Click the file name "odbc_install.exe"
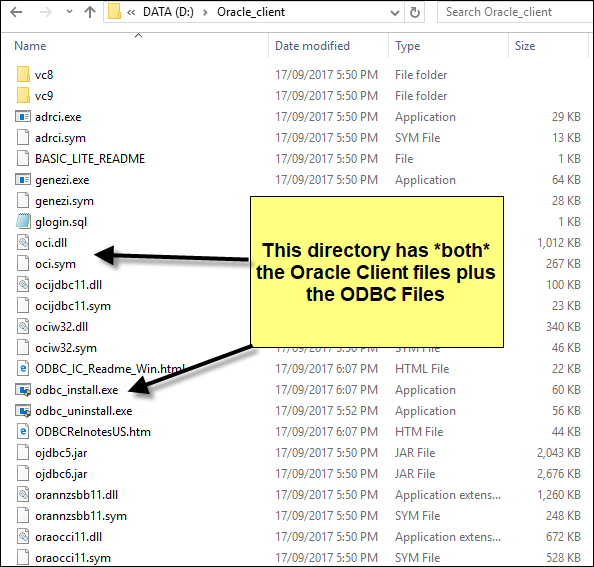Viewport: 594px width, 567px height. point(77,390)
